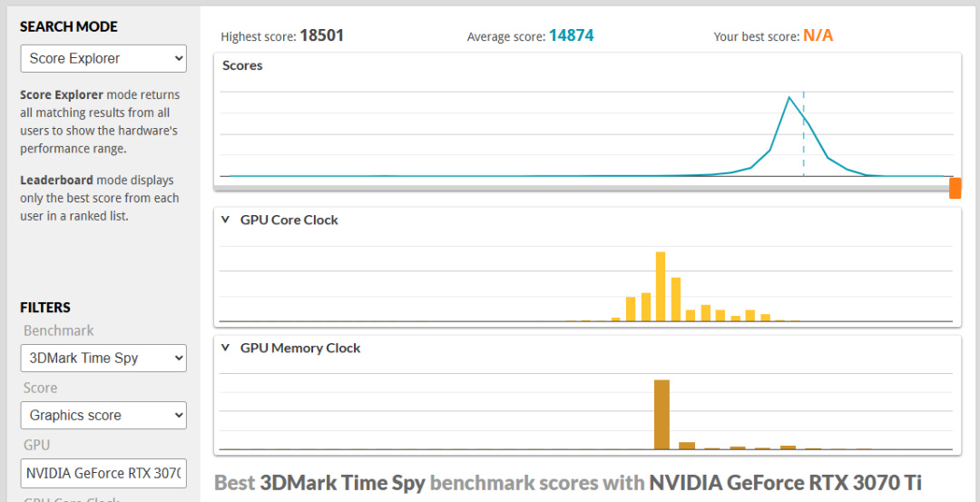Click the Your best score N/A value

click(818, 35)
